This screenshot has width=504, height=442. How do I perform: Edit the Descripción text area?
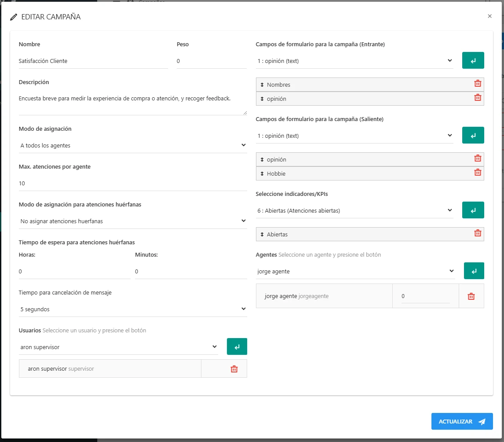tap(133, 103)
